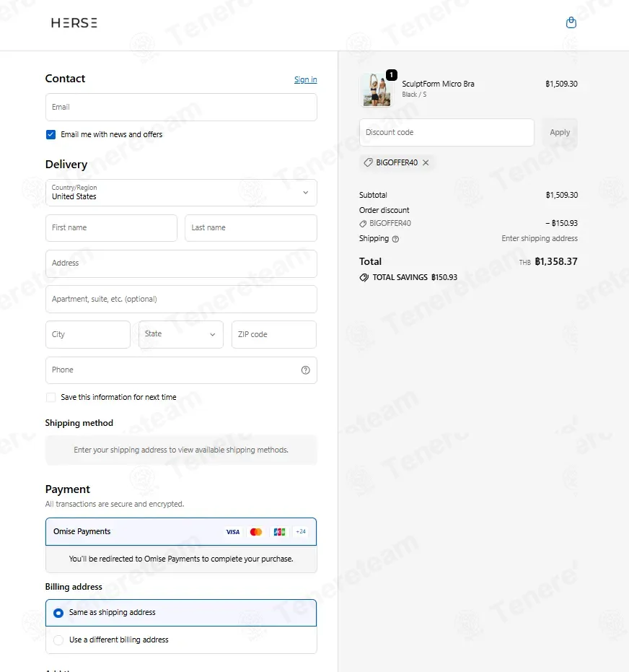This screenshot has width=629, height=672.
Task: Click the Mastercard payment icon
Action: coord(256,532)
